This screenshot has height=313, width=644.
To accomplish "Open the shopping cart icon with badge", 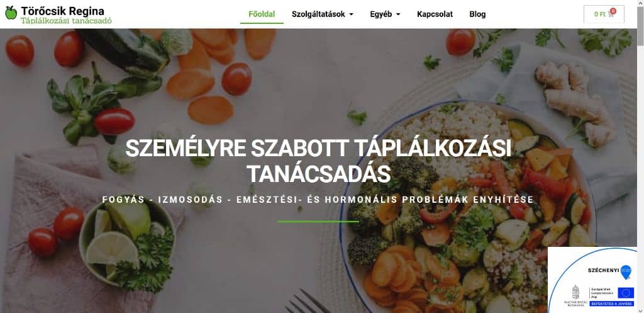I will (612, 13).
